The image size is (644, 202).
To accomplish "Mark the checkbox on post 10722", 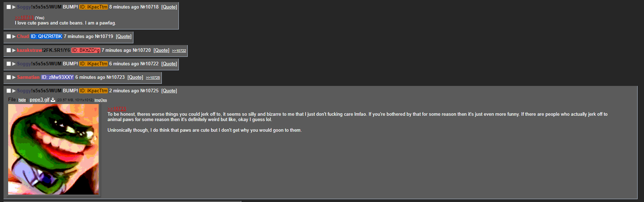I will 9,64.
